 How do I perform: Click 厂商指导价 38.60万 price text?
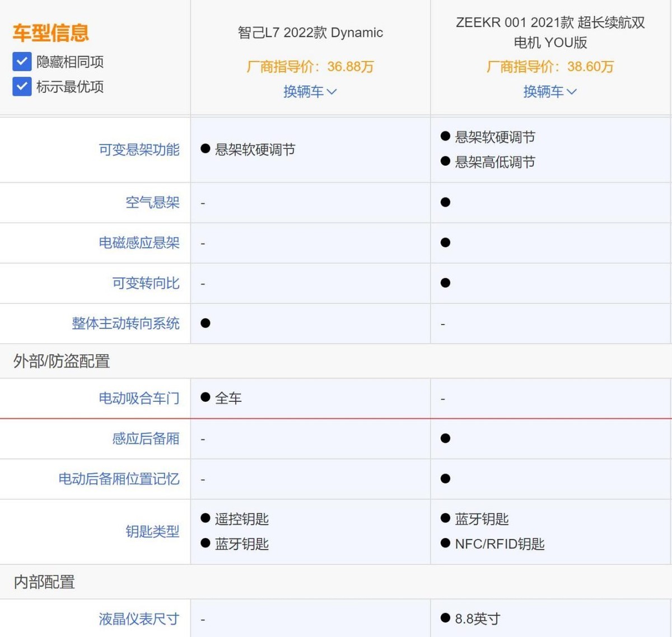550,67
